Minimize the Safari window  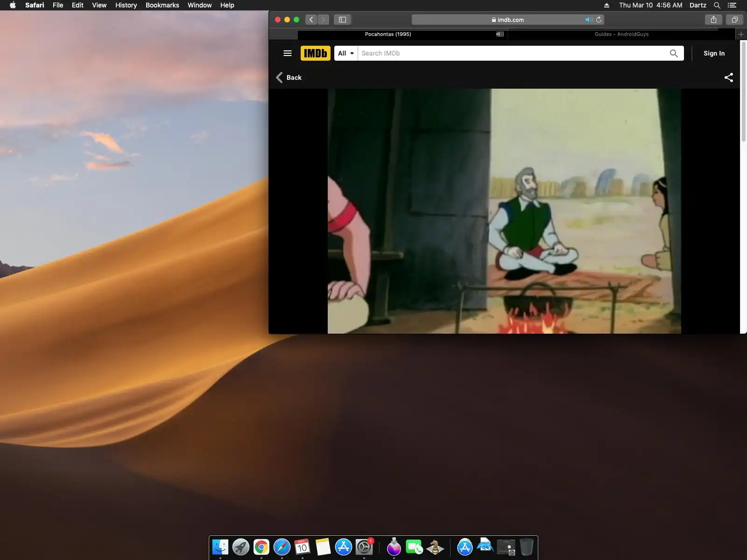coord(287,20)
